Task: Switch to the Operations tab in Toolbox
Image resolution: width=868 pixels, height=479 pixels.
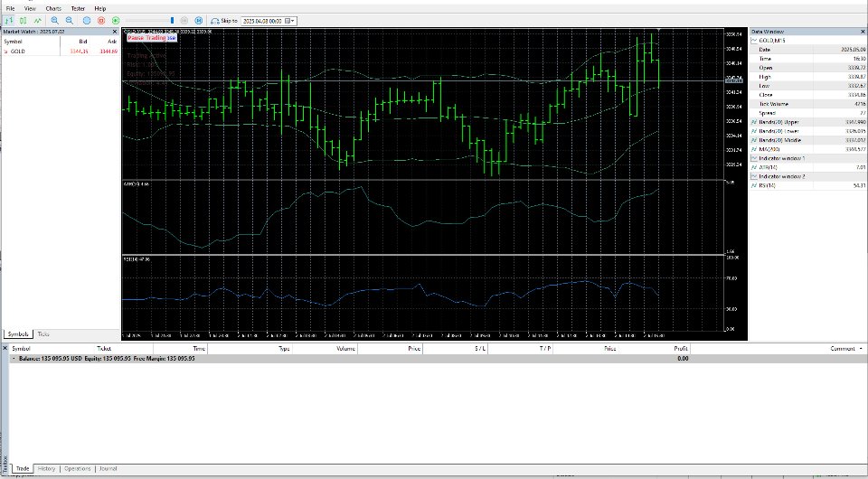Action: [77, 468]
